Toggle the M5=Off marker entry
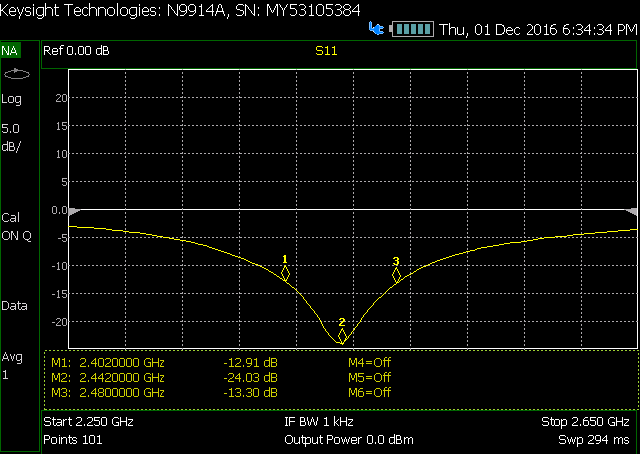Image resolution: width=640 pixels, height=454 pixels. click(x=369, y=378)
